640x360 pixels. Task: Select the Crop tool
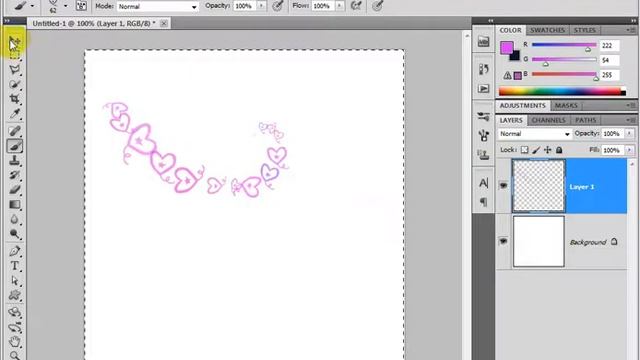coord(15,99)
